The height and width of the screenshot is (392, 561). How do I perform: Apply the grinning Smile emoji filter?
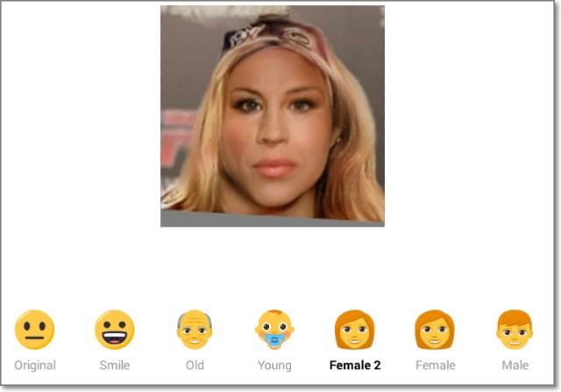115,330
